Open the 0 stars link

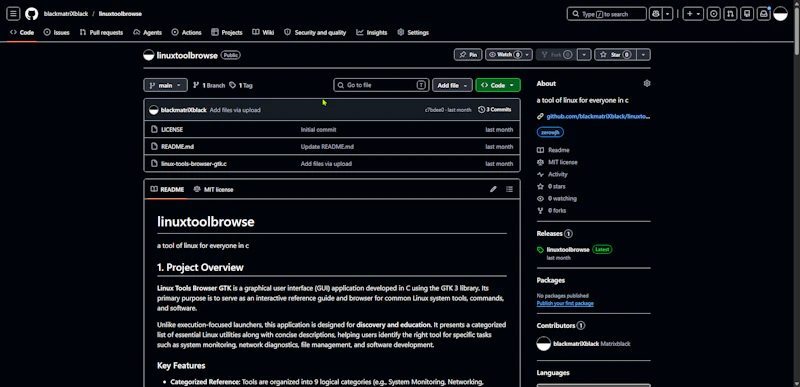557,186
